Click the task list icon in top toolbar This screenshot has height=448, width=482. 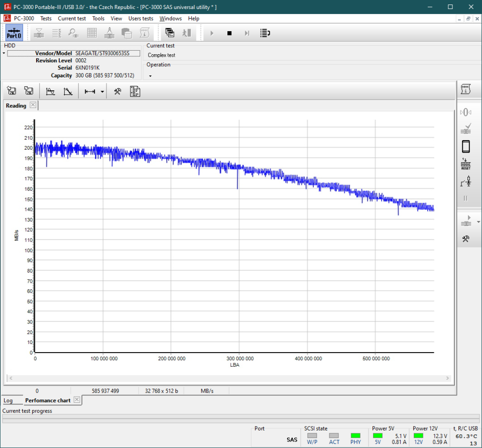point(265,33)
